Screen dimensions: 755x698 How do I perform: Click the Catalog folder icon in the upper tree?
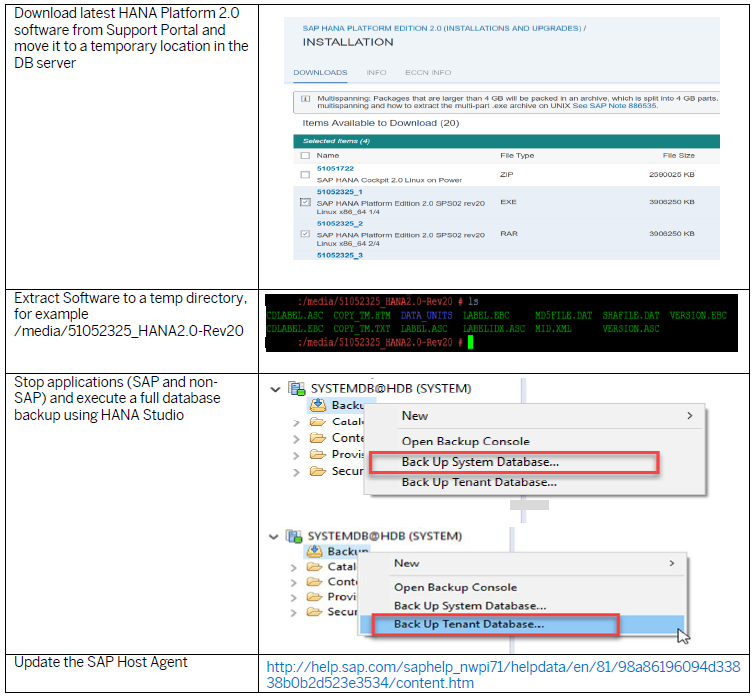coord(317,422)
